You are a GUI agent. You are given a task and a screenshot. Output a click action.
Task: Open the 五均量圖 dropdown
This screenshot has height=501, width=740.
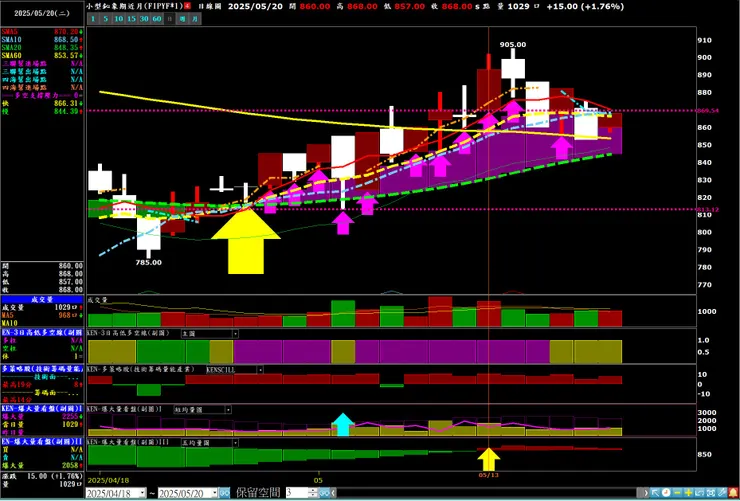[210, 443]
